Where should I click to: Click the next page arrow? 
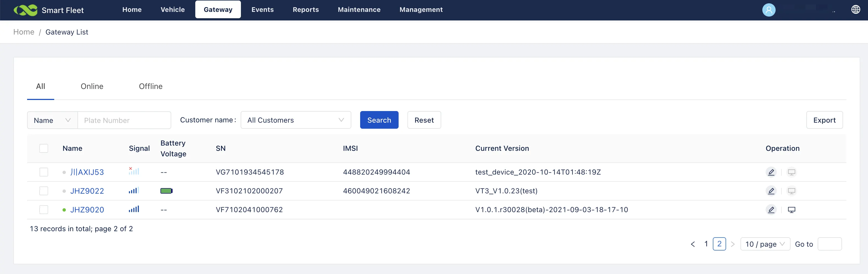tap(732, 244)
